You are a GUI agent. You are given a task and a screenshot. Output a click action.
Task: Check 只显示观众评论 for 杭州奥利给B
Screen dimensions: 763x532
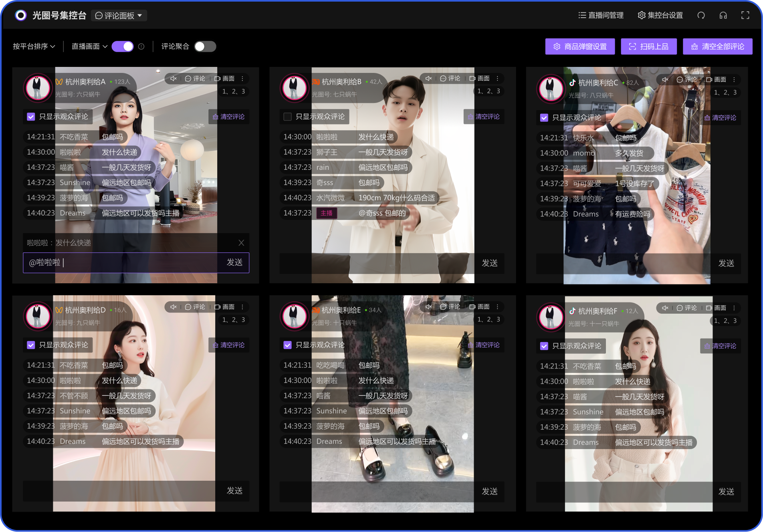click(287, 117)
